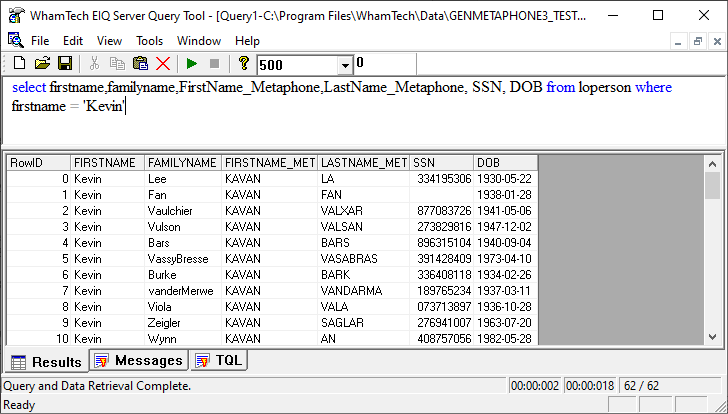Screen dimensions: 728x414
Task: Paste clipboard into query editor
Action: 140,64
